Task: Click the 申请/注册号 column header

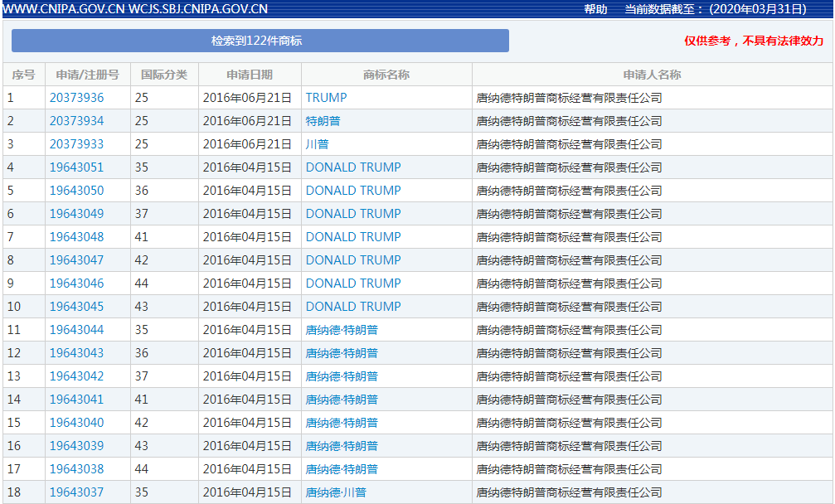Action: click(87, 75)
